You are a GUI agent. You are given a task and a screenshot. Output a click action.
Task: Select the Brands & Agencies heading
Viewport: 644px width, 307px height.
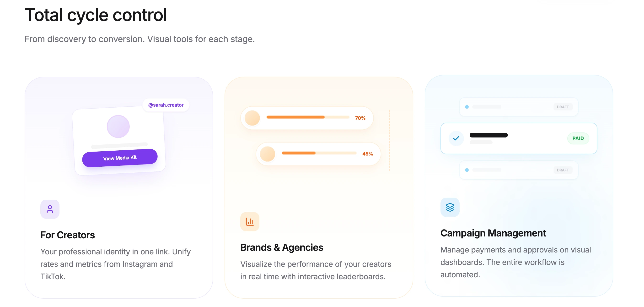(x=281, y=247)
